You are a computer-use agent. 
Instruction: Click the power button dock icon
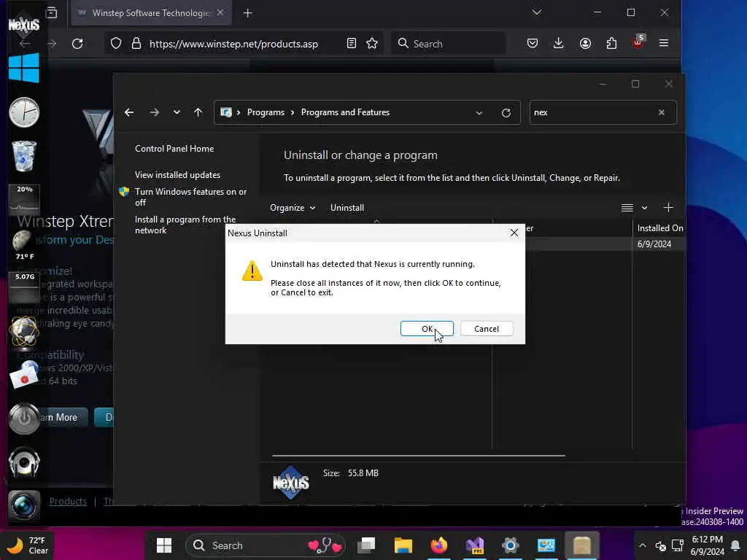[24, 419]
